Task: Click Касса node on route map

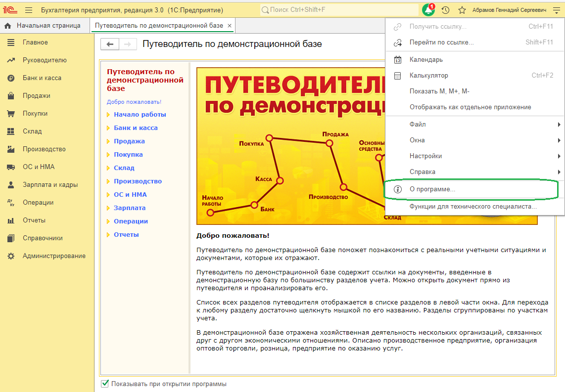Action: point(280,181)
